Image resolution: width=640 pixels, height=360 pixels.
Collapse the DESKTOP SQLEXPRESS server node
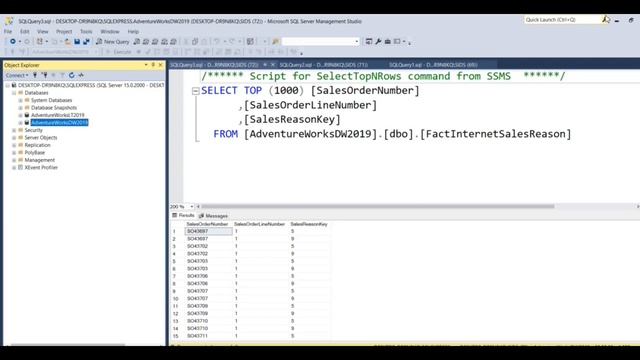pos(7,85)
